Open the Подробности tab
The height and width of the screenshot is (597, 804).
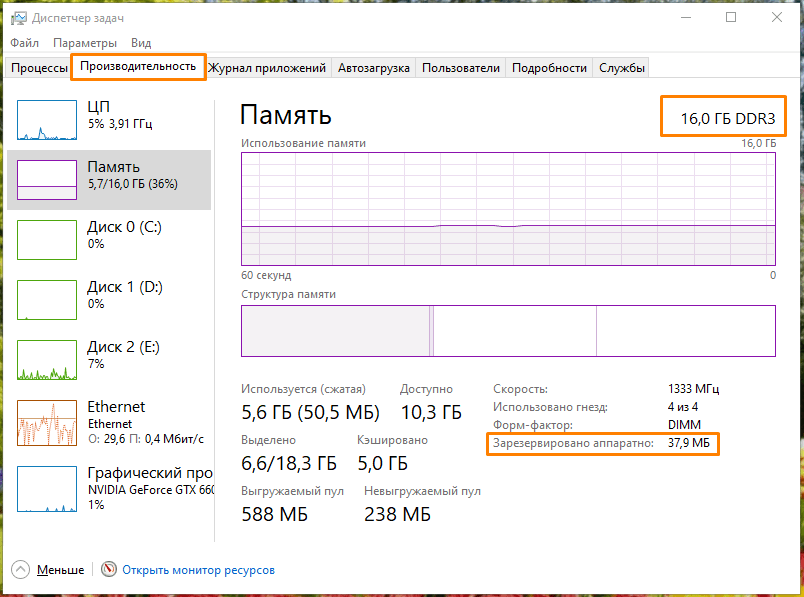tap(549, 68)
